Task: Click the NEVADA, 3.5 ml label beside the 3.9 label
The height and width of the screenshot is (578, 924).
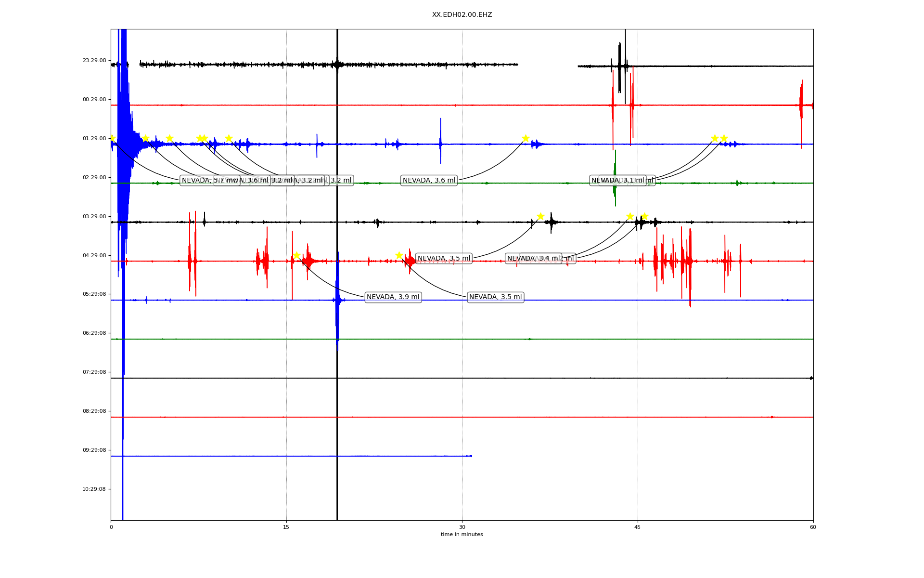Action: click(x=495, y=297)
